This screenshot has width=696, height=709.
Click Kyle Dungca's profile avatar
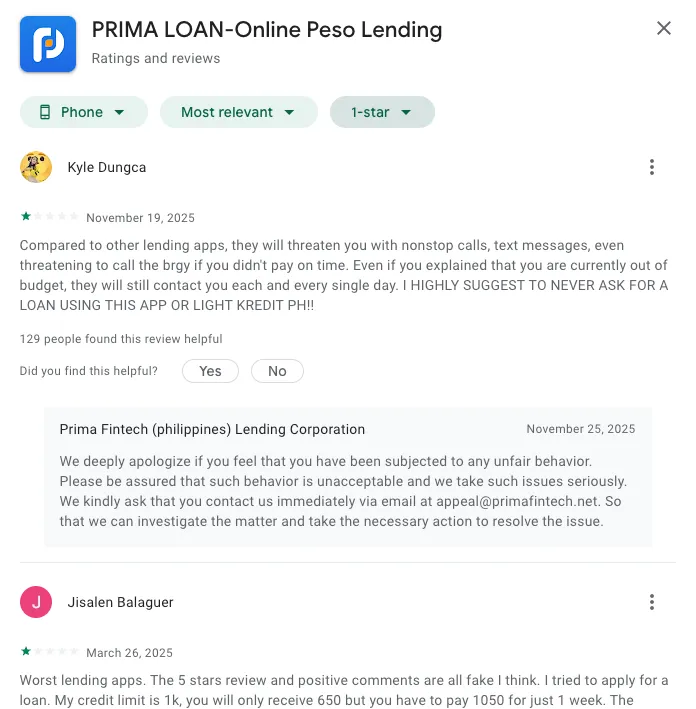(36, 167)
